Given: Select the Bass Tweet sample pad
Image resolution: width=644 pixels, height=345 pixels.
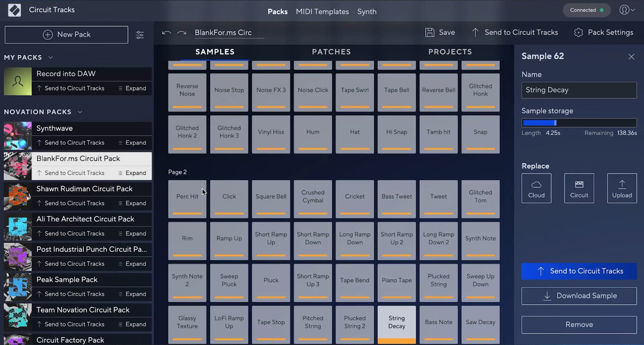Looking at the screenshot, I should (x=397, y=199).
